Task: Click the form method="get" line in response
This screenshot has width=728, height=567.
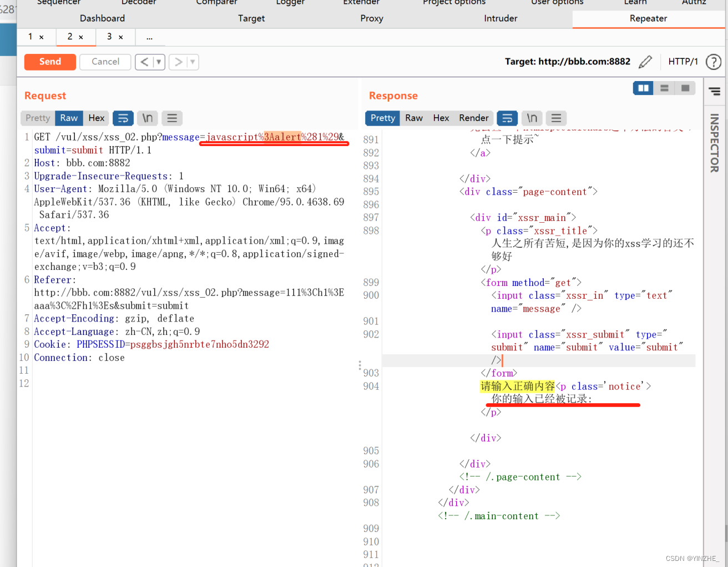Action: [x=531, y=283]
